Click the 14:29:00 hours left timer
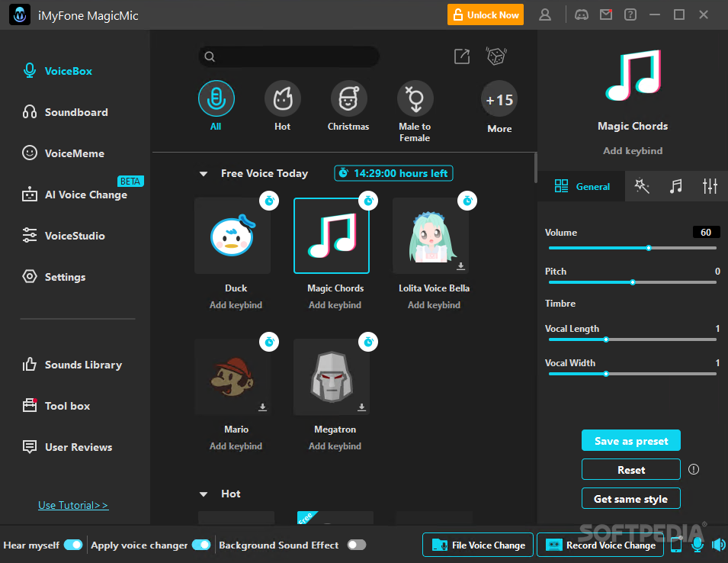 [x=393, y=173]
